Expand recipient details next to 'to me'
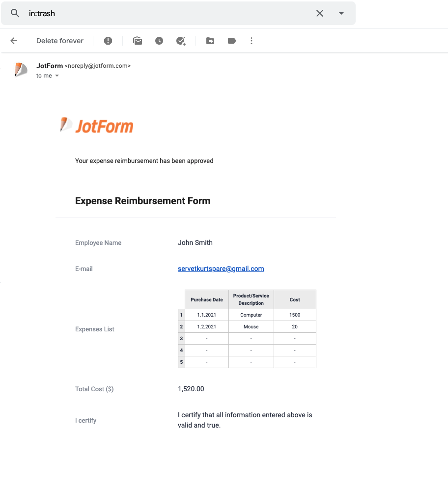The image size is (448, 485). pos(57,76)
